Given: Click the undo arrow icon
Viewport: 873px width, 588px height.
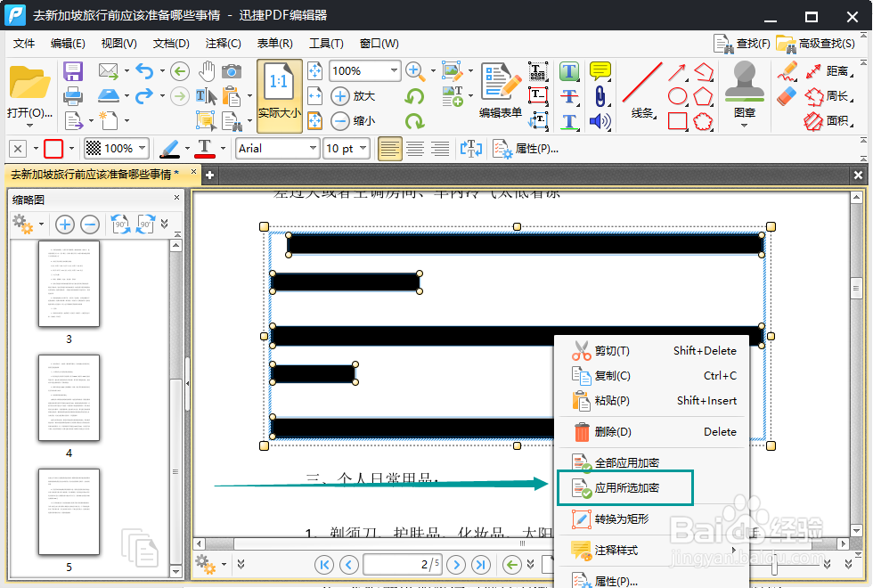Looking at the screenshot, I should click(144, 71).
